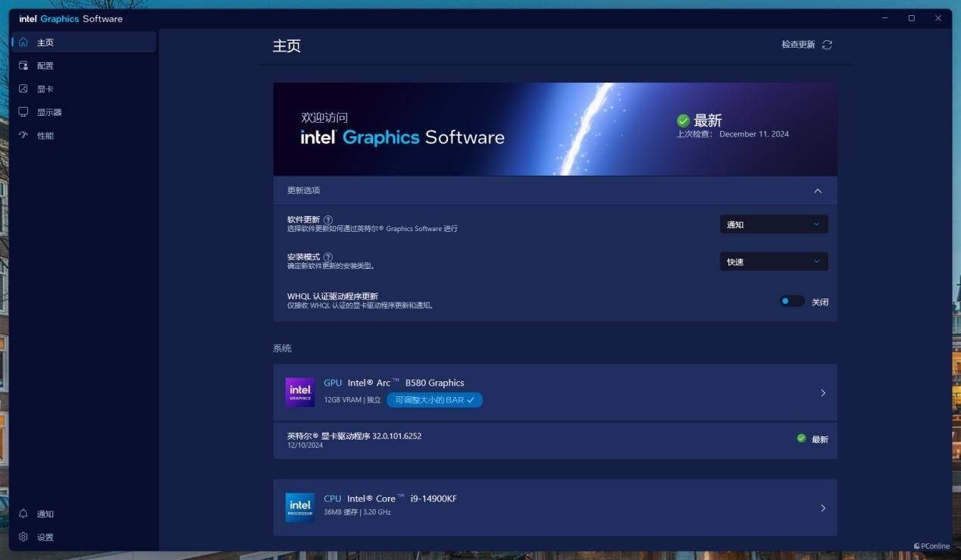The width and height of the screenshot is (961, 560).
Task: Click the home icon in sidebar
Action: (x=23, y=42)
